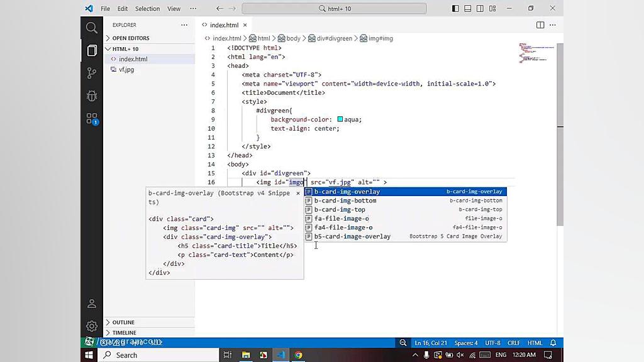Go forward with the right arrow

pyautogui.click(x=233, y=8)
